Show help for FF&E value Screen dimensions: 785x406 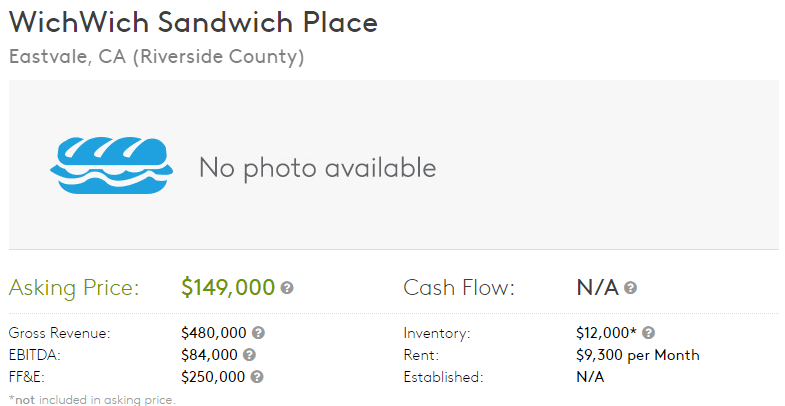[x=257, y=377]
